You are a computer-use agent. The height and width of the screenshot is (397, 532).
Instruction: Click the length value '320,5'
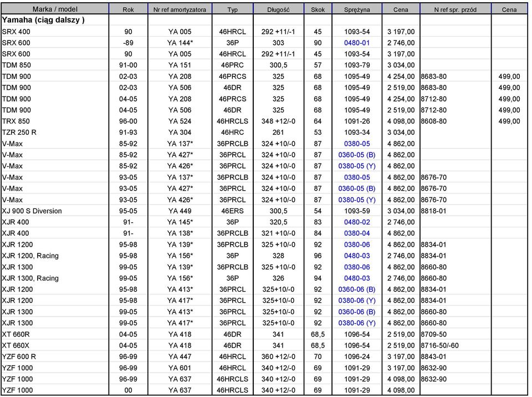click(278, 222)
